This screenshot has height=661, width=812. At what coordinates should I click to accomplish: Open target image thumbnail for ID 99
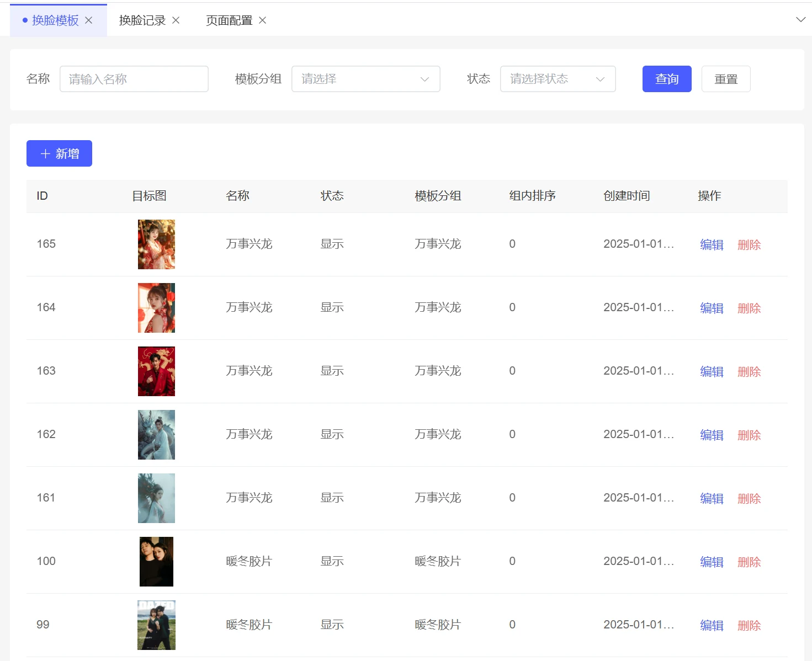point(156,625)
